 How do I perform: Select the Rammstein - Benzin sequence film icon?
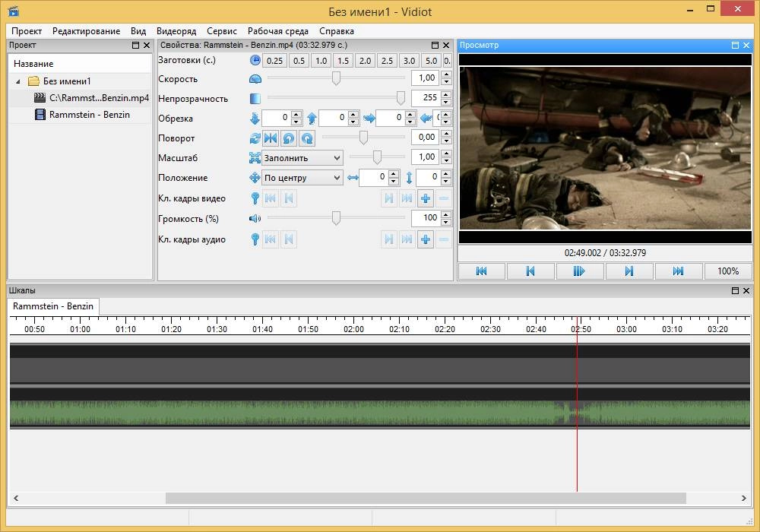40,115
